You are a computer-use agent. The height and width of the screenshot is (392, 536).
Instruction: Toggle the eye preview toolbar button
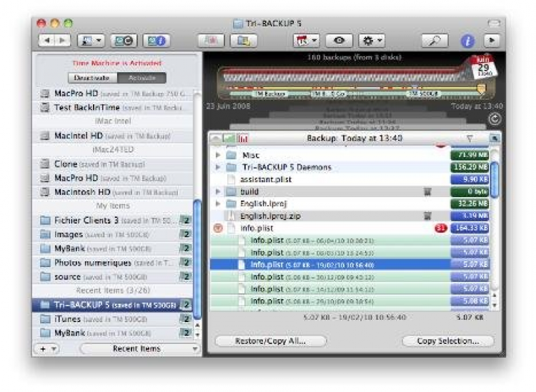[339, 41]
